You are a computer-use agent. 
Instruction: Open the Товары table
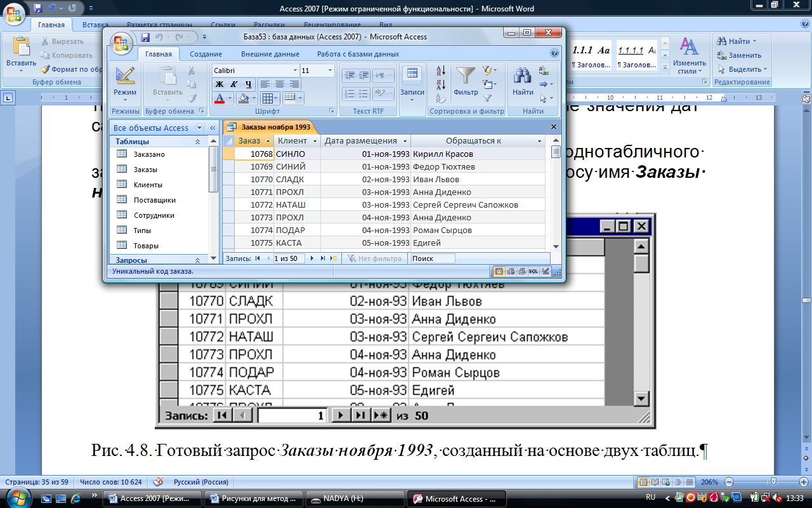coord(146,246)
